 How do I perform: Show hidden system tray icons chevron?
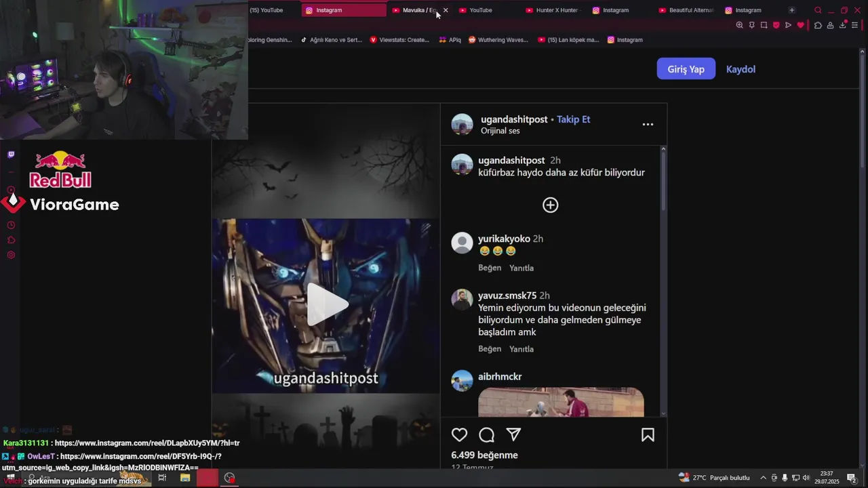pyautogui.click(x=763, y=478)
